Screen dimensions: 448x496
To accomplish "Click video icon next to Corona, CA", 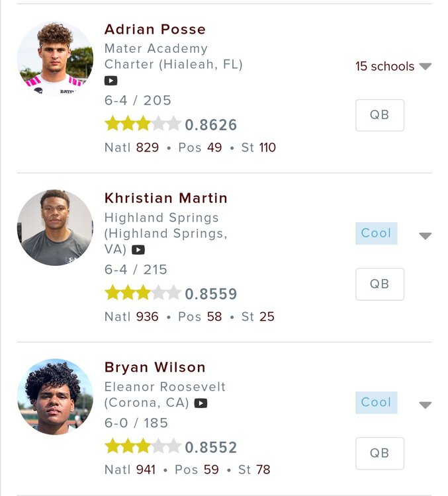I will coord(201,403).
